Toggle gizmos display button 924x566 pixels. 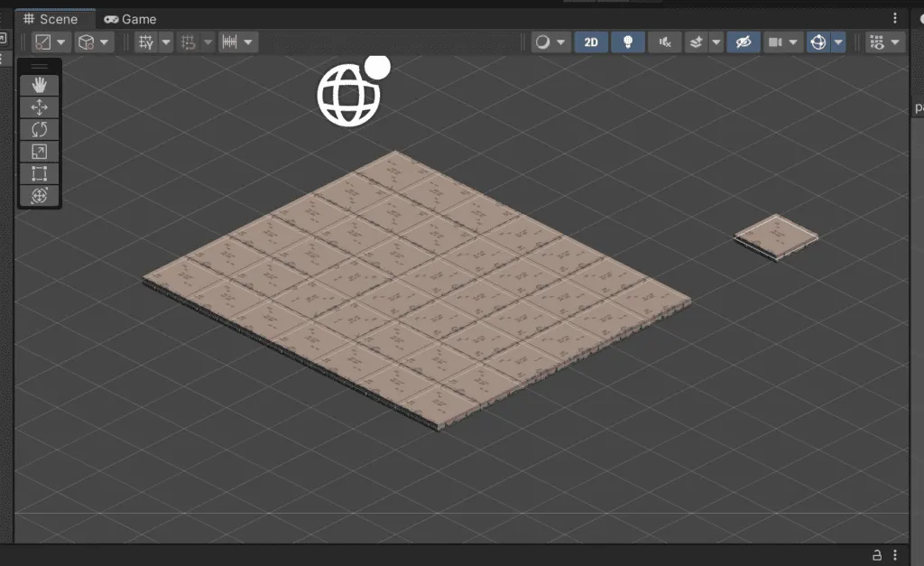point(818,42)
